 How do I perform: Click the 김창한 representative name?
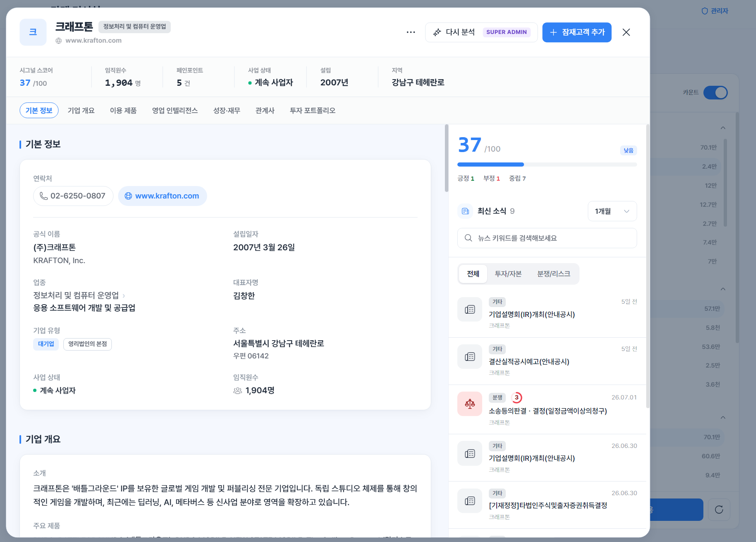[244, 296]
